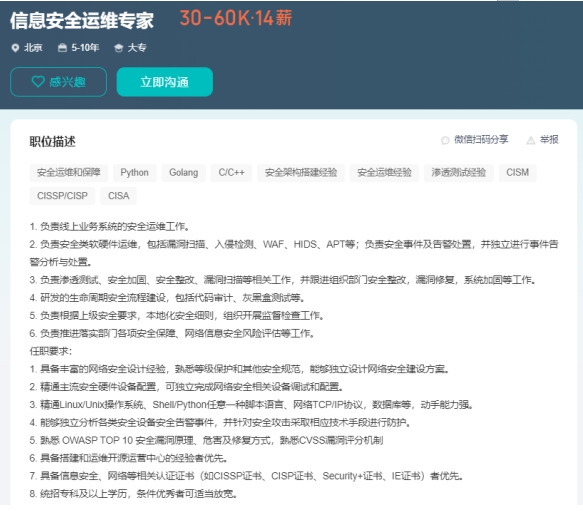This screenshot has height=511, width=583.
Task: Select the CISSP/CISP tag
Action: [x=62, y=196]
